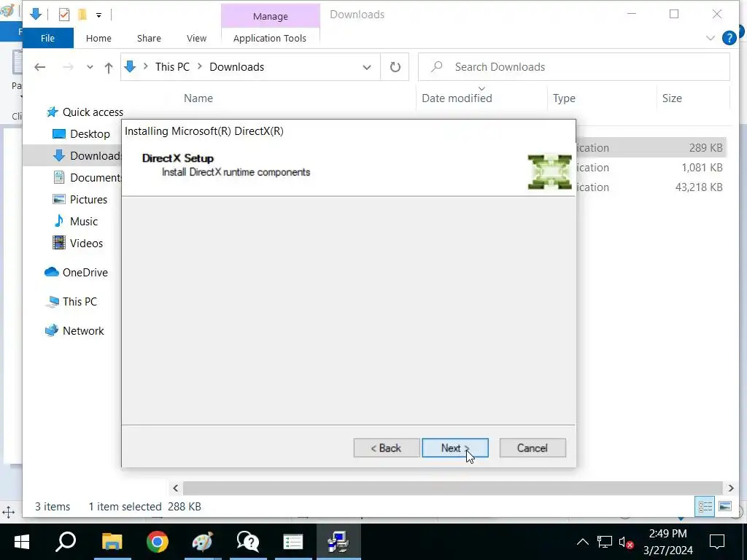Open the Share ribbon tab

coord(149,38)
